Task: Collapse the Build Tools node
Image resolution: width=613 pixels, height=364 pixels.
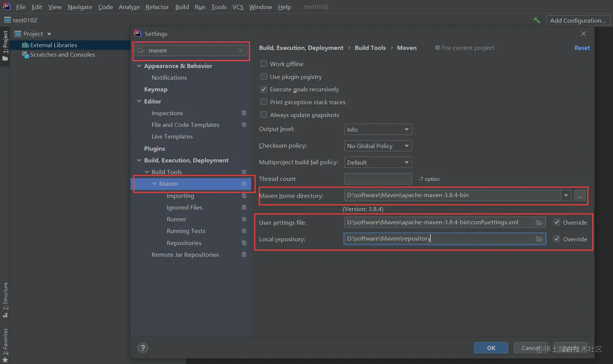Action: (x=147, y=172)
